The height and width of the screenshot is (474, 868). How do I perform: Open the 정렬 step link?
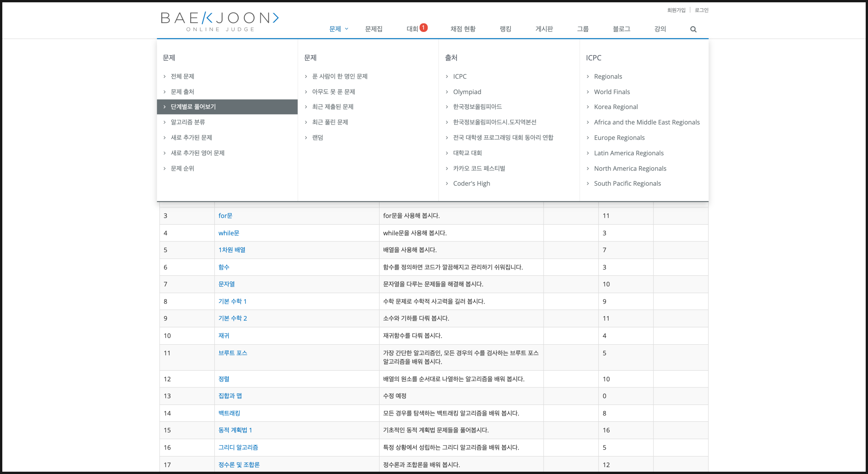coord(224,379)
